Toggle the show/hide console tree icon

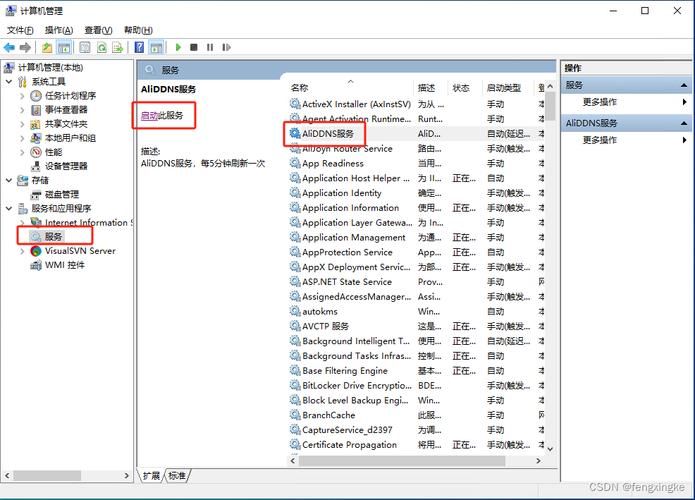(x=64, y=47)
